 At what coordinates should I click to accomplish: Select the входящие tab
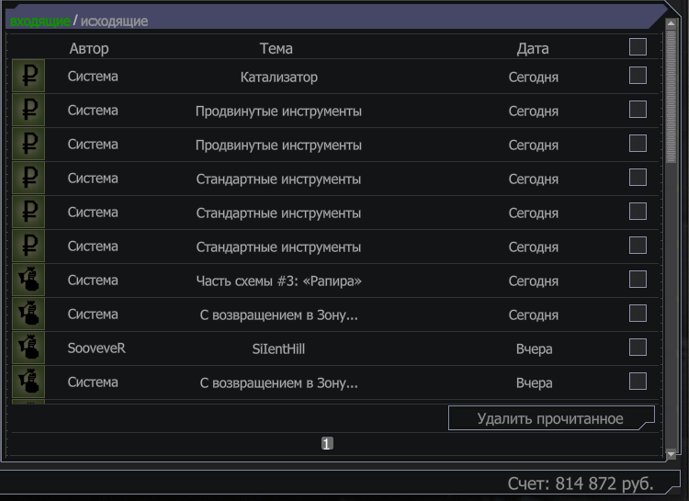40,21
